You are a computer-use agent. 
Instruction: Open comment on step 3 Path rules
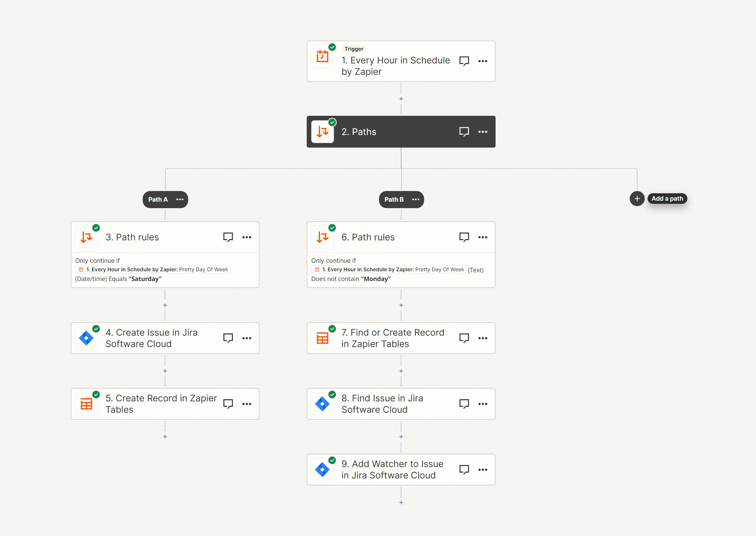(x=228, y=237)
